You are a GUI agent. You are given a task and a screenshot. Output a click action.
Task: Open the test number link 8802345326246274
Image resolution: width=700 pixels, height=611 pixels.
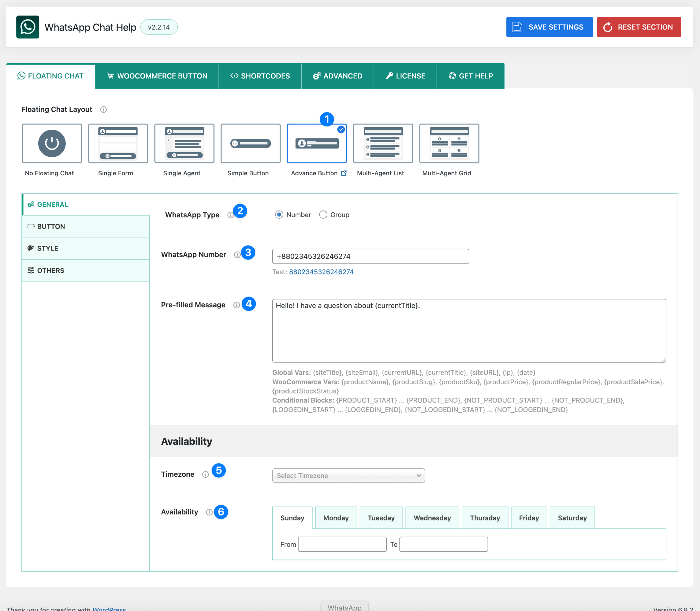click(x=321, y=272)
